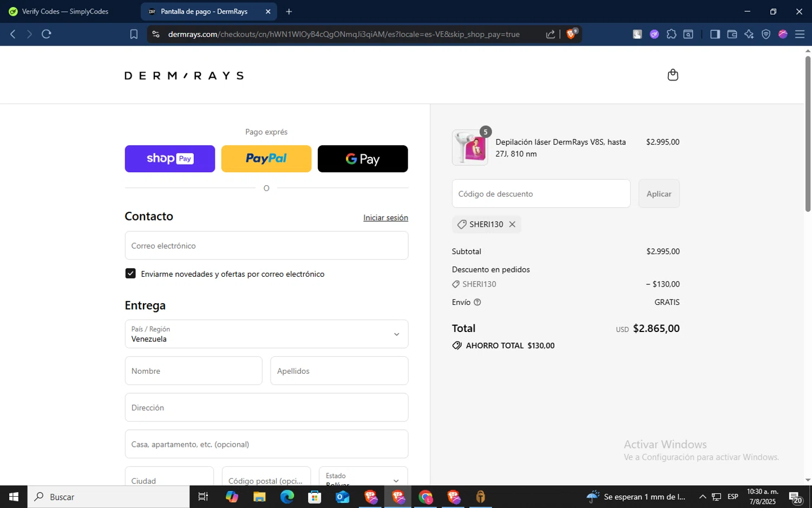Show hidden system tray icons chevron
812x508 pixels.
(x=703, y=497)
